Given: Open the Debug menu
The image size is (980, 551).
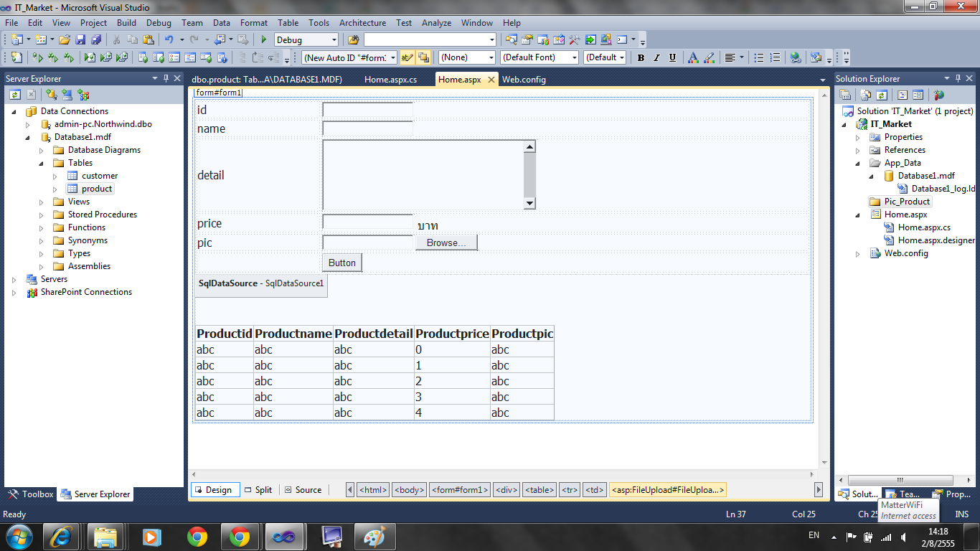Looking at the screenshot, I should [159, 22].
